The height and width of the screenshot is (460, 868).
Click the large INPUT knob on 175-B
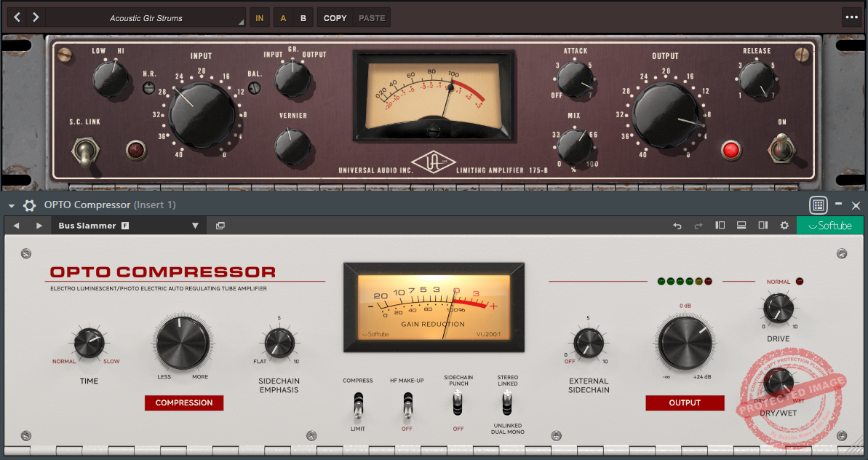202,115
